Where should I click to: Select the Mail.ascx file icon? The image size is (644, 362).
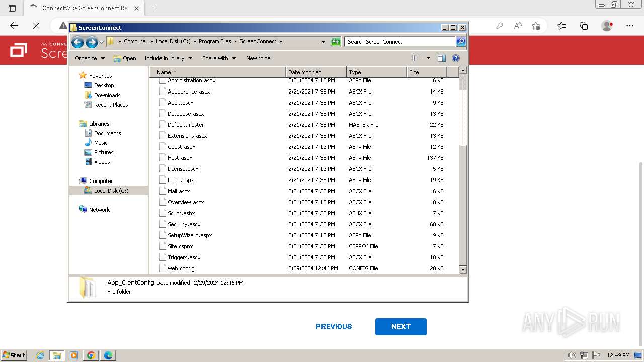163,191
